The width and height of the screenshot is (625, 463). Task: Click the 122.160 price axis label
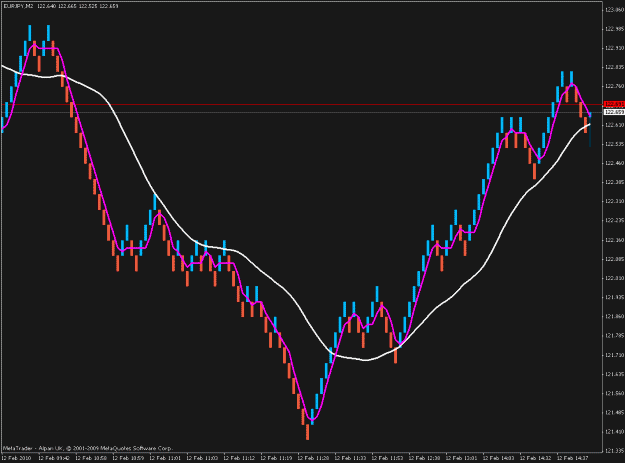click(614, 240)
